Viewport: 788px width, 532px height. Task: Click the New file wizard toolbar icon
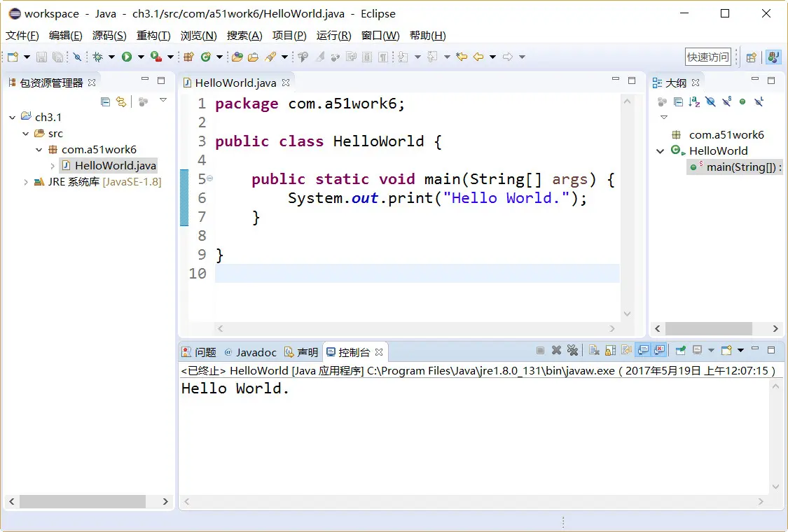pyautogui.click(x=13, y=57)
